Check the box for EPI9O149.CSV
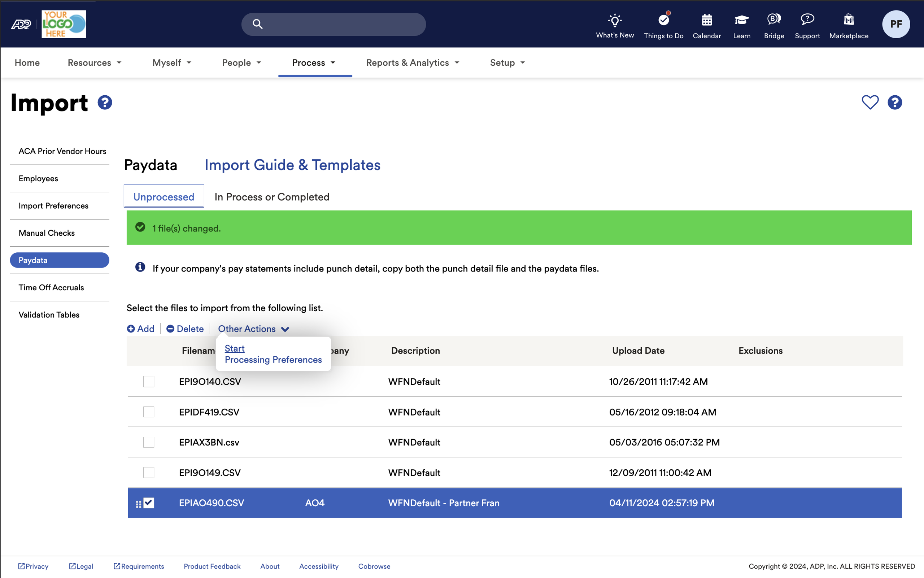 tap(149, 473)
